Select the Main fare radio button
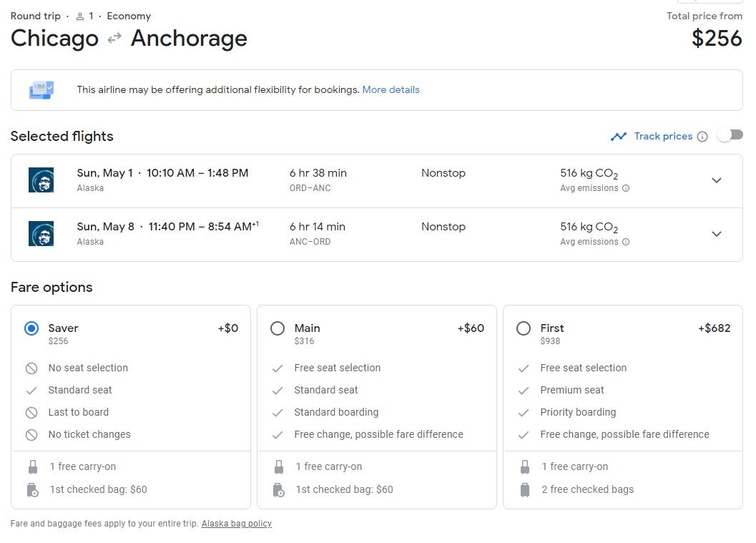 [278, 328]
